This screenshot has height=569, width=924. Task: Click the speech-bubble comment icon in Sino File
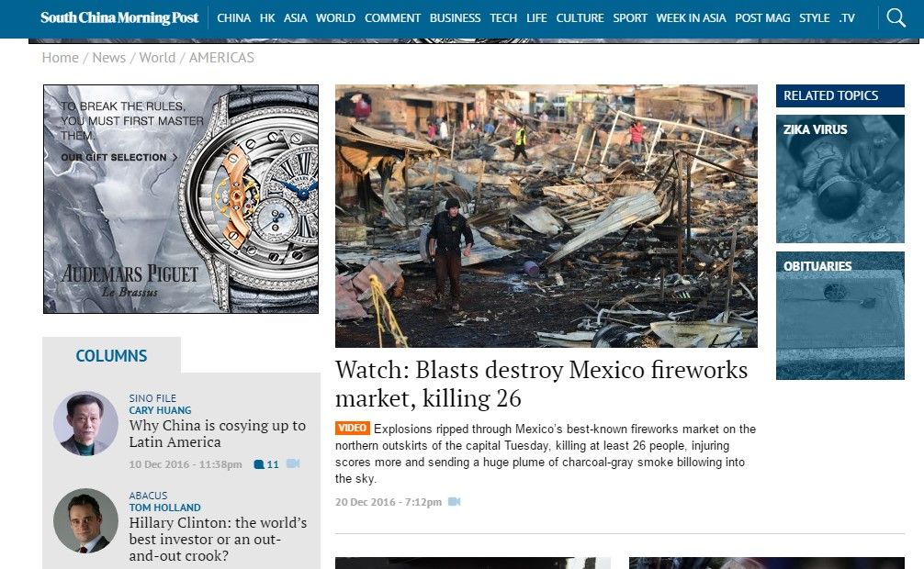[261, 464]
